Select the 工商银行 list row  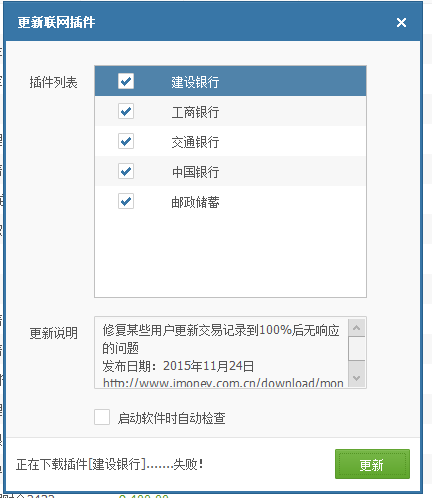230,111
